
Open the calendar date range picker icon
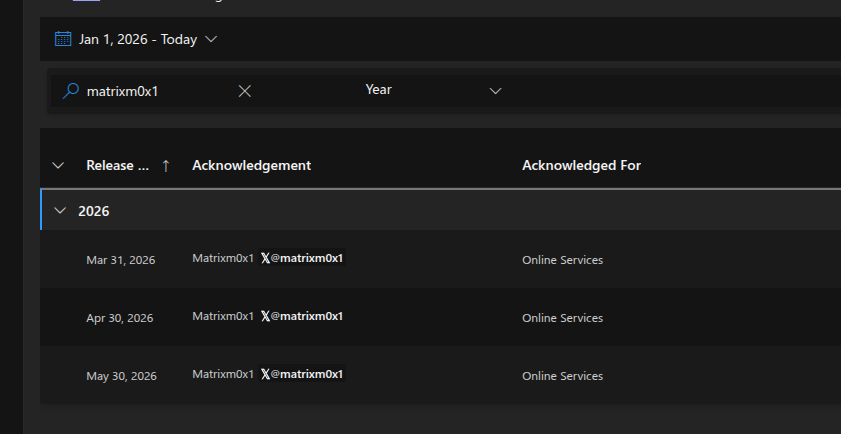pyautogui.click(x=63, y=39)
